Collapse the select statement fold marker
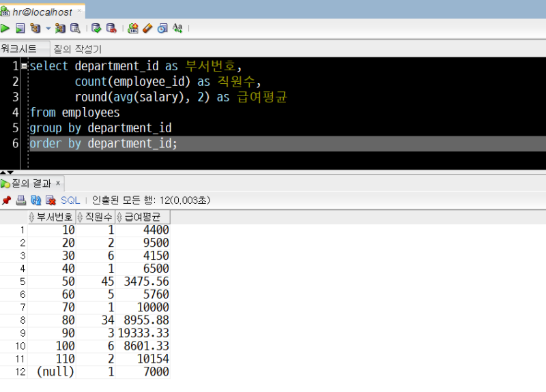The width and height of the screenshot is (546, 392). point(24,65)
